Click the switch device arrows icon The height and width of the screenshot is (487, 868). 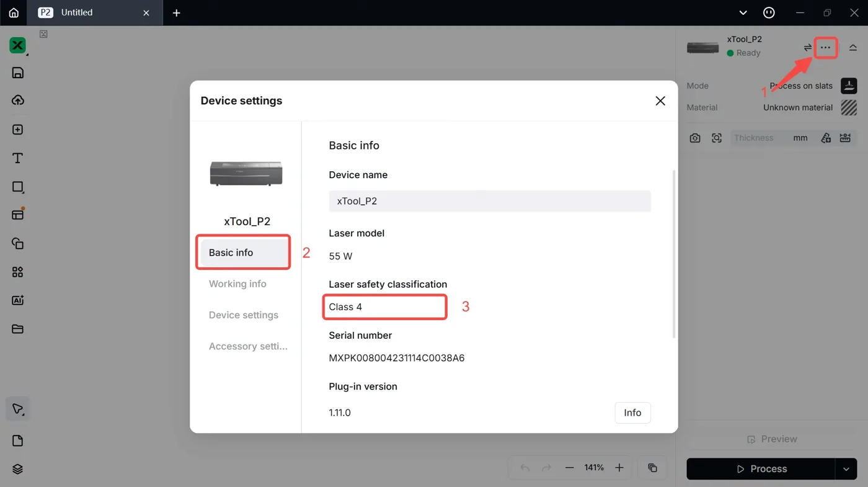[x=808, y=48]
